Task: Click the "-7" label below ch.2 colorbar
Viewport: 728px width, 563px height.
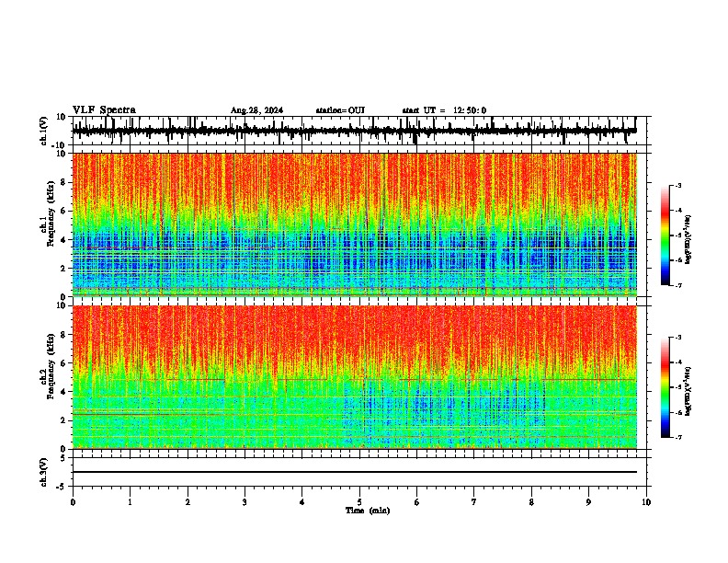Action: tap(677, 438)
